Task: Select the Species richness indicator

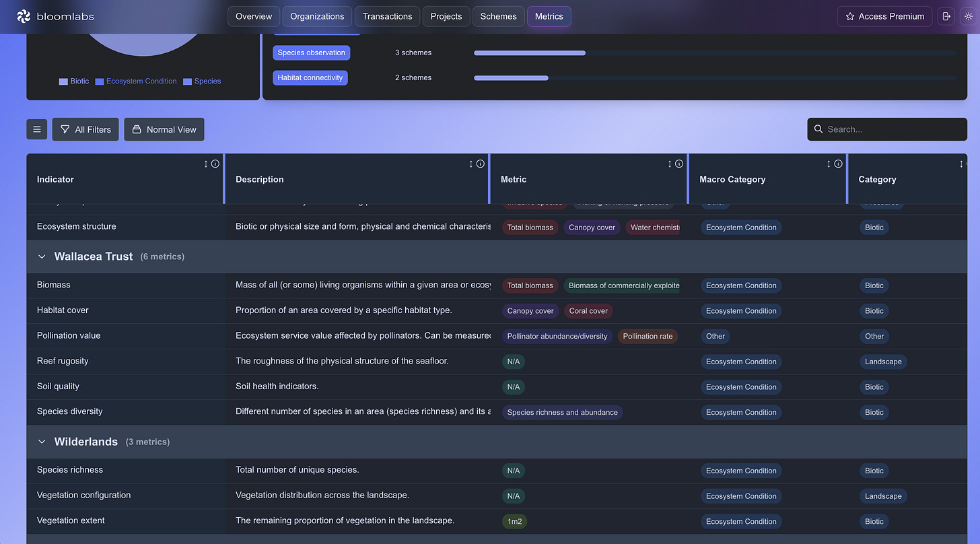Action: click(70, 470)
